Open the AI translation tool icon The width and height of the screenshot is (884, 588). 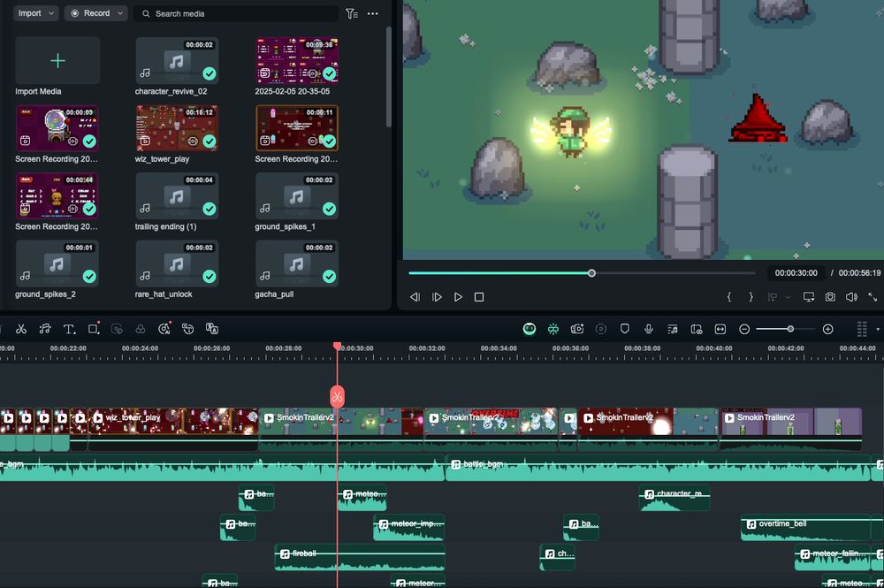(212, 329)
